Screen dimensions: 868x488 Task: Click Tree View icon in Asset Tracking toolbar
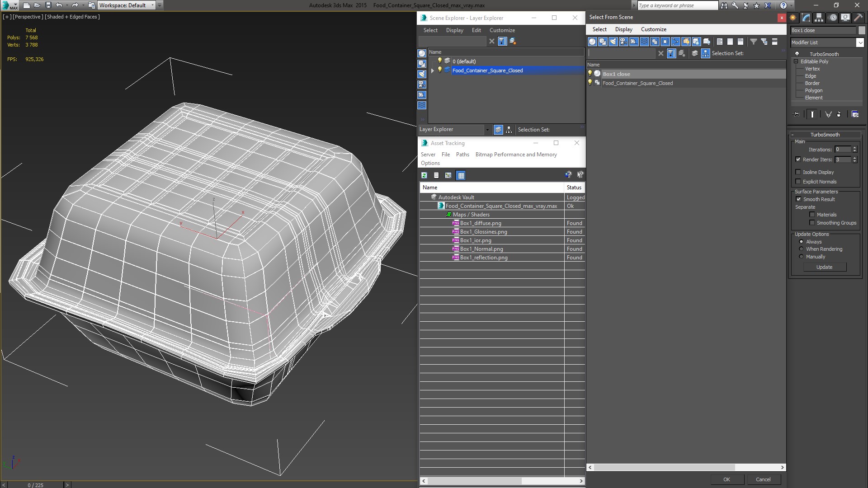(x=448, y=175)
